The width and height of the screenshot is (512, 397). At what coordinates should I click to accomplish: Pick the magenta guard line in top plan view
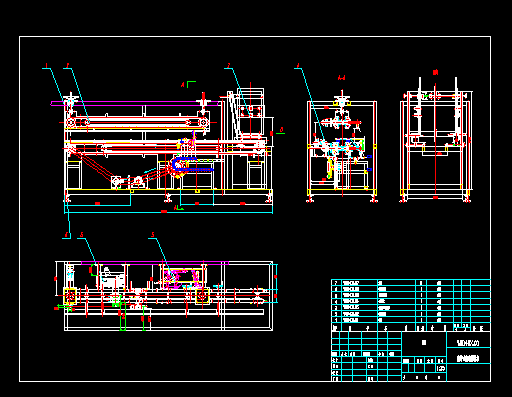pyautogui.click(x=155, y=263)
